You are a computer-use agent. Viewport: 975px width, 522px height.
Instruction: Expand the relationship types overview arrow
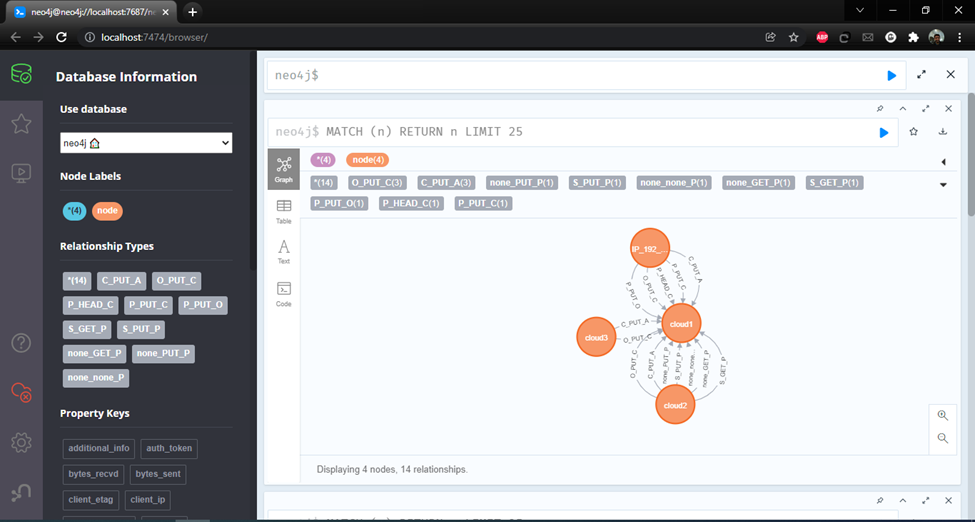943,184
